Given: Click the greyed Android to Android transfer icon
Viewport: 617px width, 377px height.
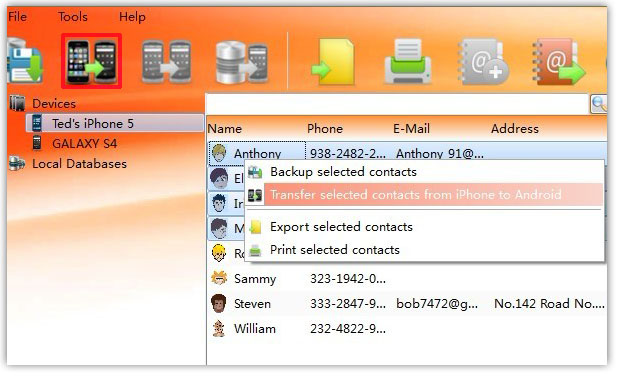Looking at the screenshot, I should 166,62.
